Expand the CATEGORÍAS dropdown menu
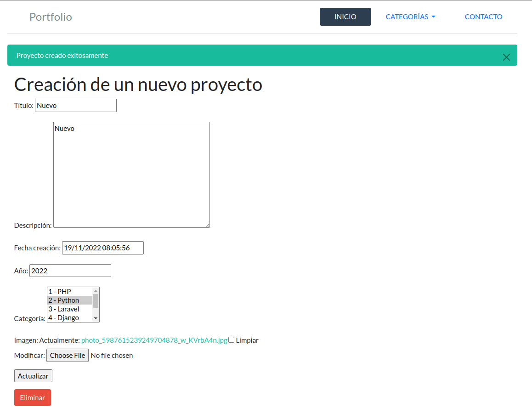This screenshot has height=407, width=532. tap(410, 17)
